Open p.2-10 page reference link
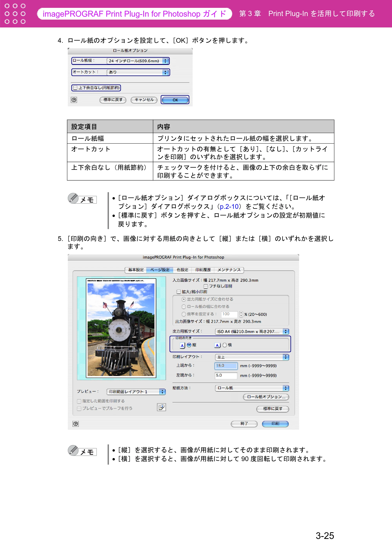Image resolution: width=392 pixels, height=555 pixels. [229, 206]
